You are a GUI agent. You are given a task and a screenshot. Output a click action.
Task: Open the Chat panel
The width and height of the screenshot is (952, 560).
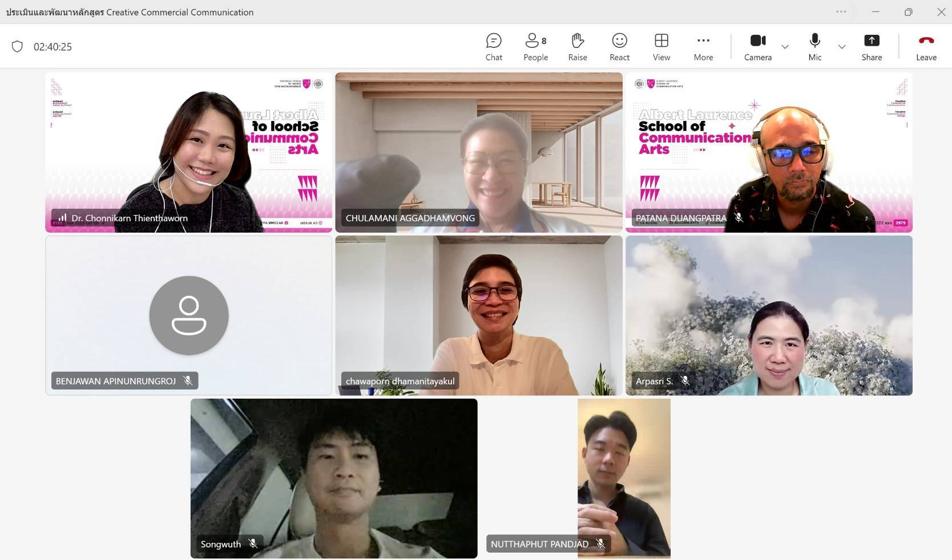pos(494,47)
